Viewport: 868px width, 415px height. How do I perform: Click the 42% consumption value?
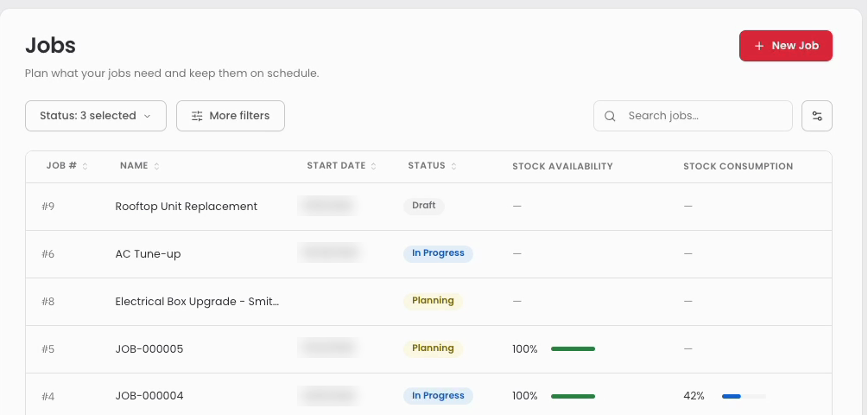pos(694,396)
